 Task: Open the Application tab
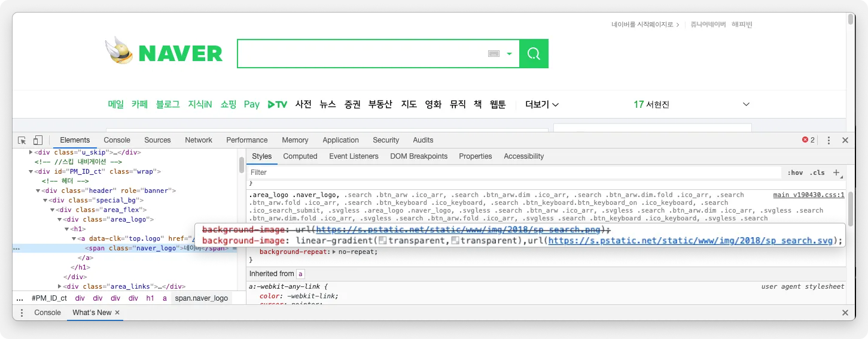pos(340,140)
